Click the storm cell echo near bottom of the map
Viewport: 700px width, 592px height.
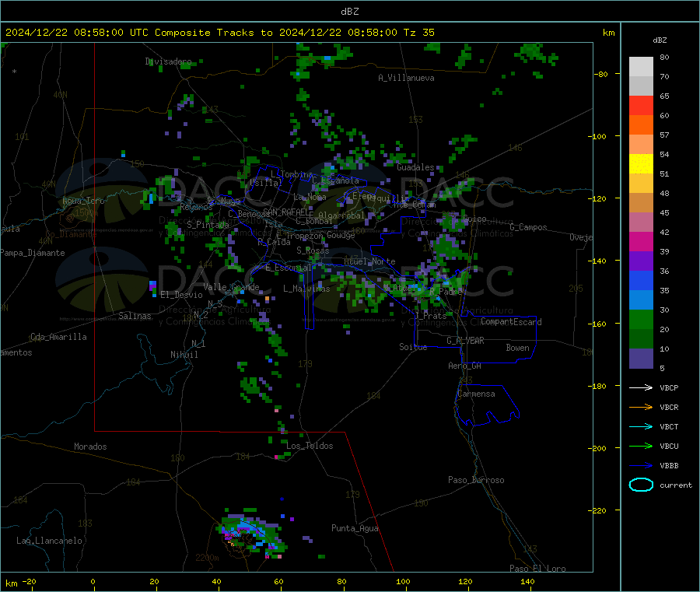(x=250, y=534)
